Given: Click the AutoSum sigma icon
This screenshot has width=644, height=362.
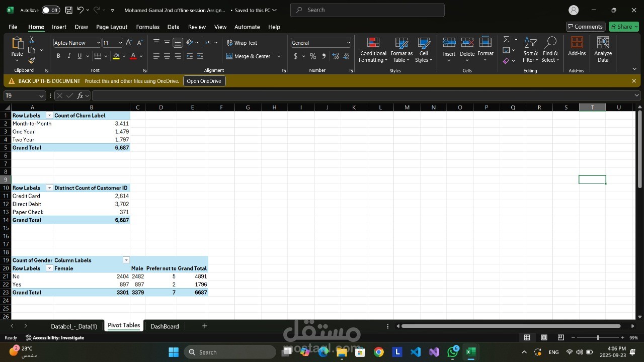Looking at the screenshot, I should click(x=506, y=39).
